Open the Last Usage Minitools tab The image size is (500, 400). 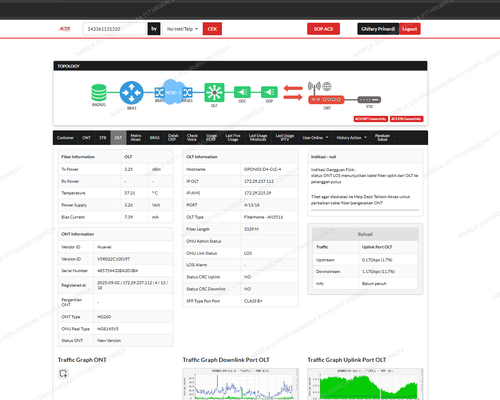[258, 138]
